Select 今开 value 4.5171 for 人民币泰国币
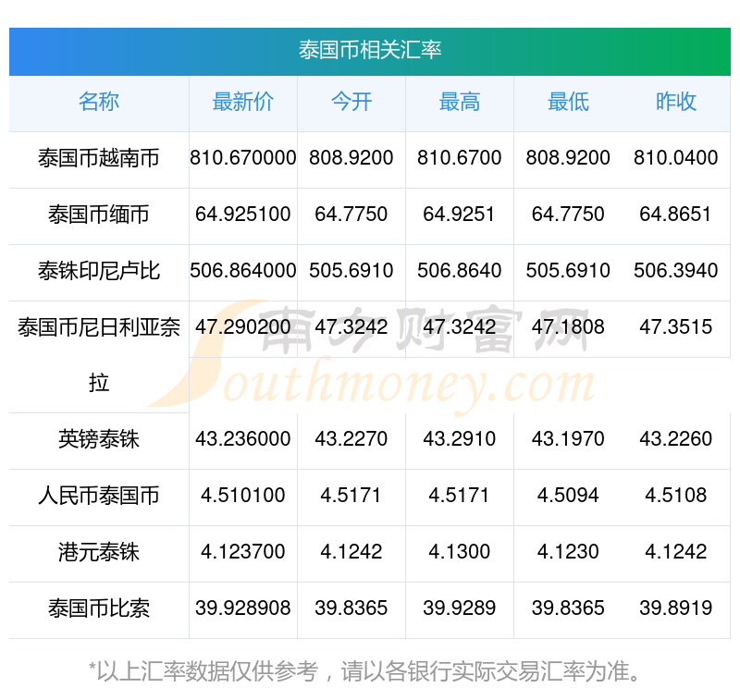 (x=351, y=496)
